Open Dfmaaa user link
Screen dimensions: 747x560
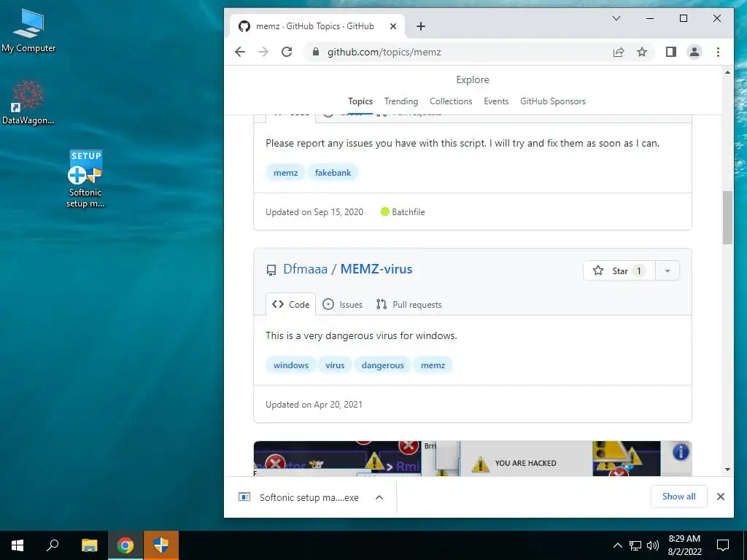(x=306, y=269)
